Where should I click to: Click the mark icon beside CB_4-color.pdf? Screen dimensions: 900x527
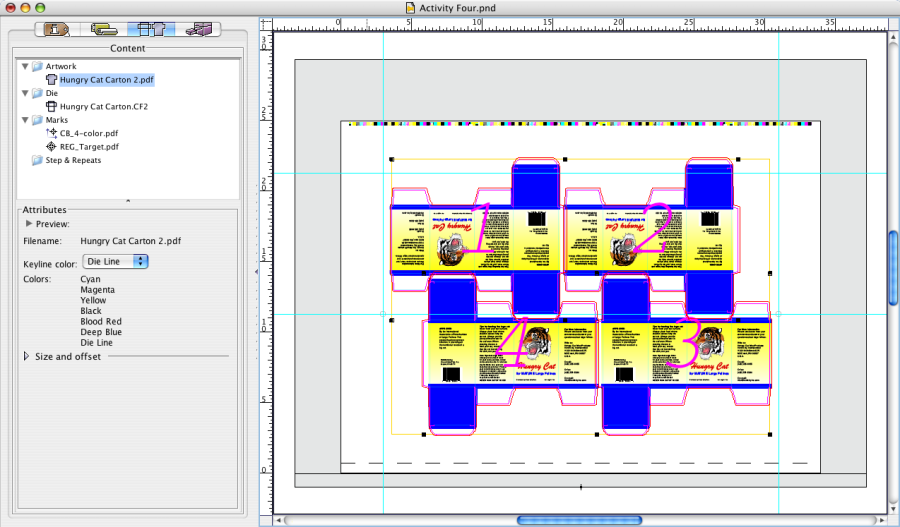(52, 133)
